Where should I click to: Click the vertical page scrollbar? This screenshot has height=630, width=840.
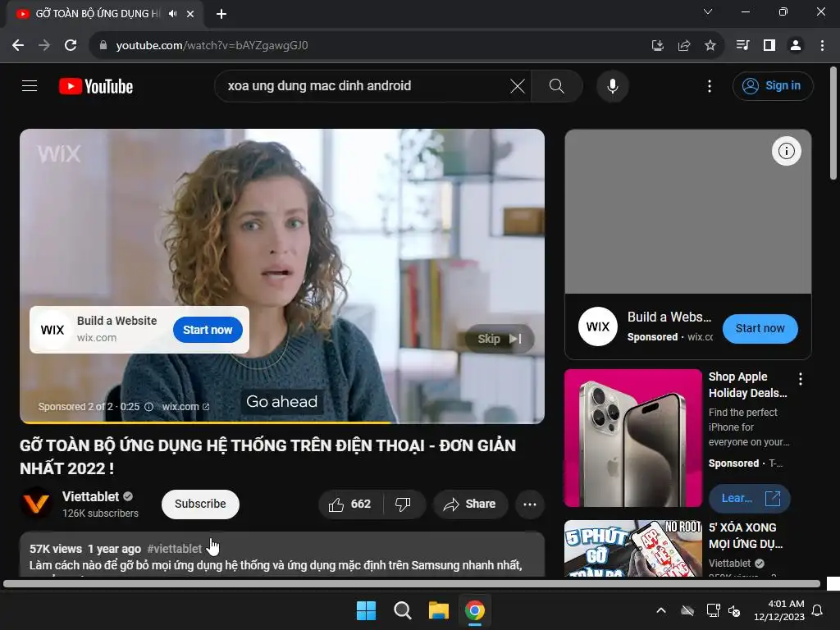tap(833, 123)
